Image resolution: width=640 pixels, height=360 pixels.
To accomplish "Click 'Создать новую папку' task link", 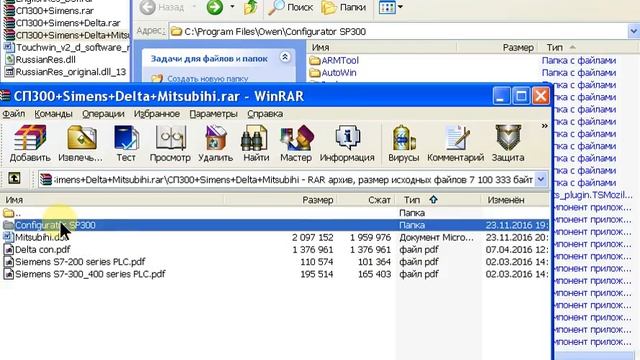I will tap(207, 79).
